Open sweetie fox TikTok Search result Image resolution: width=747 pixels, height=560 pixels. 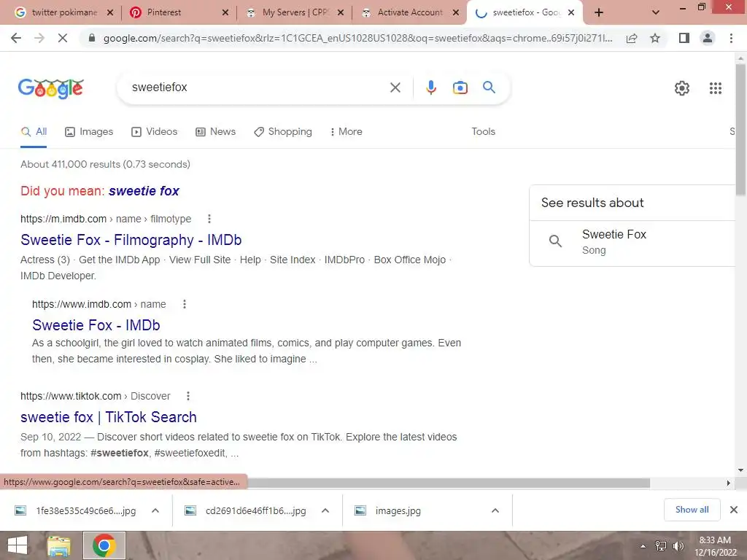(x=109, y=416)
